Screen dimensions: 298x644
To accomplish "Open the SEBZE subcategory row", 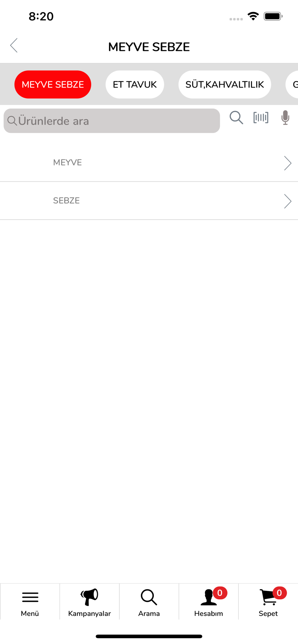I will pos(149,201).
